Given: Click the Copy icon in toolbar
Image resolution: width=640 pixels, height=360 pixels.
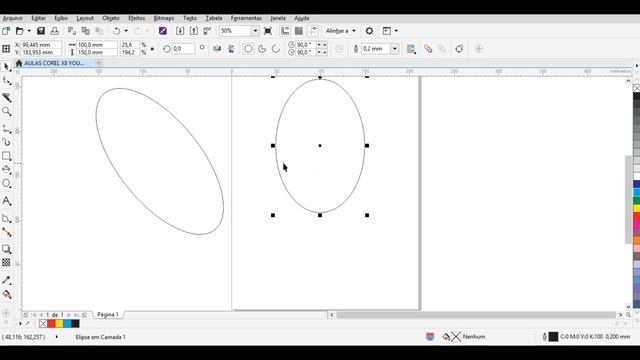Looking at the screenshot, I should [85, 31].
